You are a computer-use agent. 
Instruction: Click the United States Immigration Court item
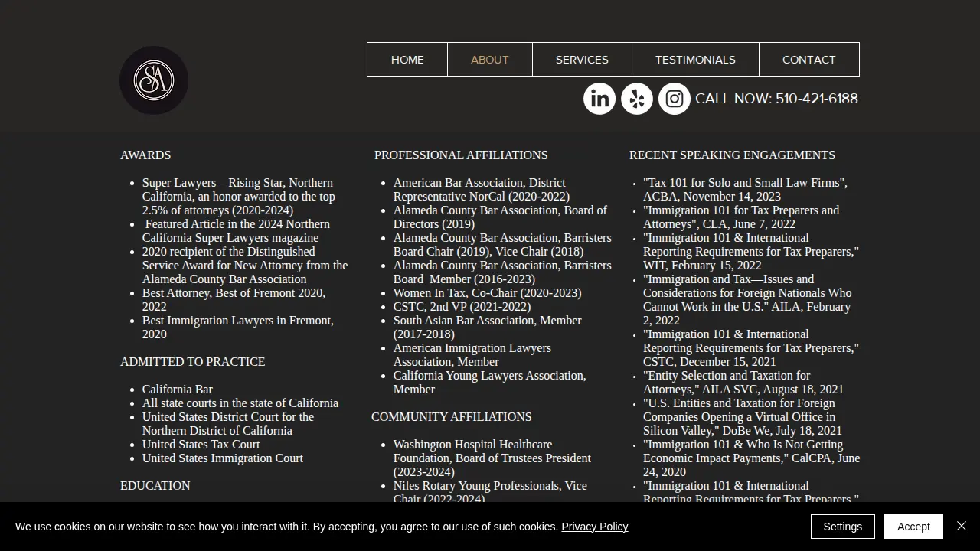point(223,458)
